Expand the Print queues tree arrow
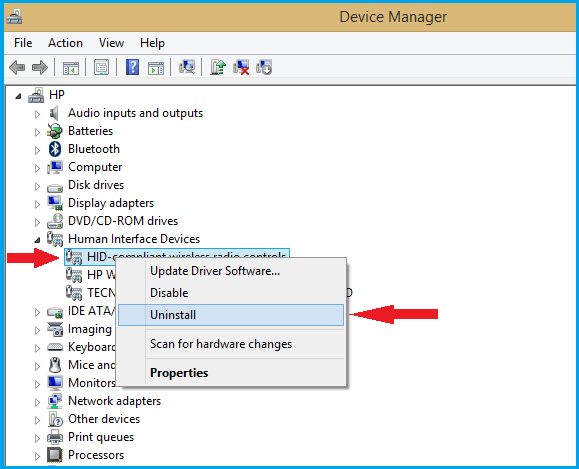This screenshot has height=469, width=579. point(37,438)
